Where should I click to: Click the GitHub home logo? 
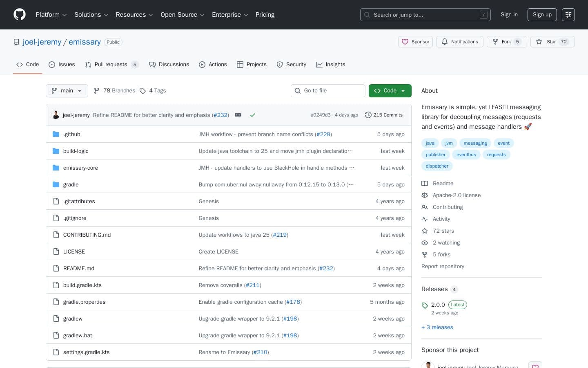(x=19, y=14)
